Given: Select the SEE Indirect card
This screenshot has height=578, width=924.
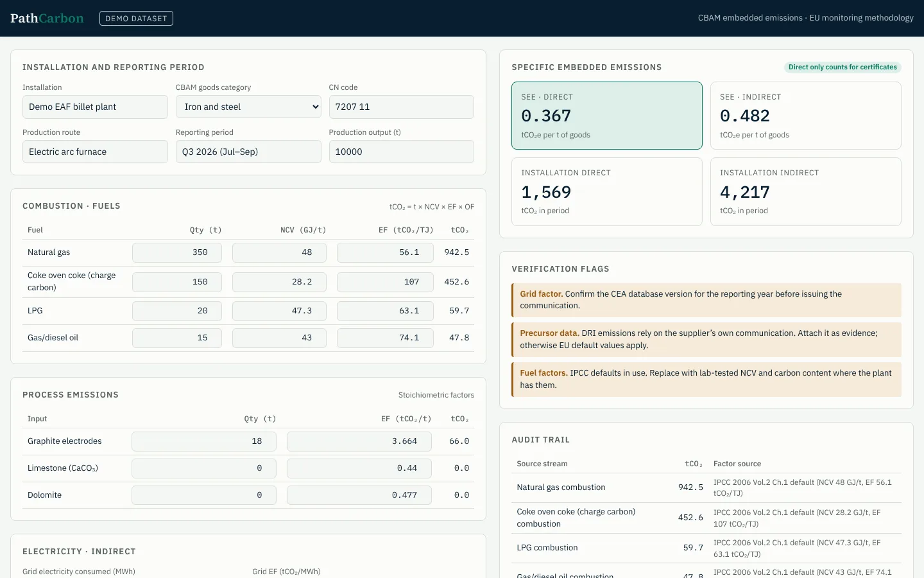Looking at the screenshot, I should [x=806, y=116].
